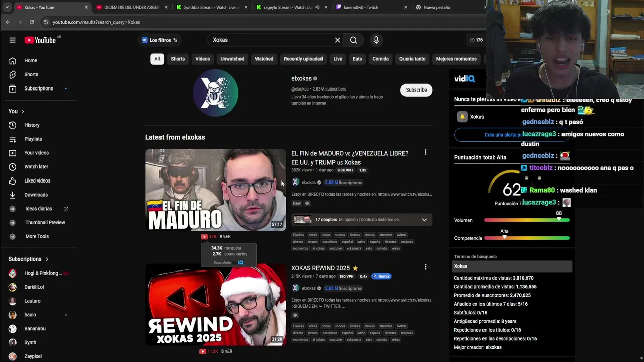Subscribe to the elxokas channel
Viewport: 644px width, 362px height.
click(416, 90)
